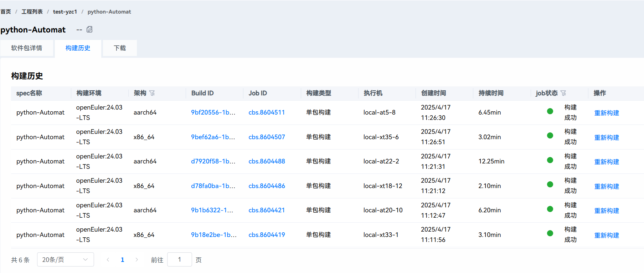Open Build ID 9bf20556-1b... link
This screenshot has width=644, height=273.
pos(213,112)
